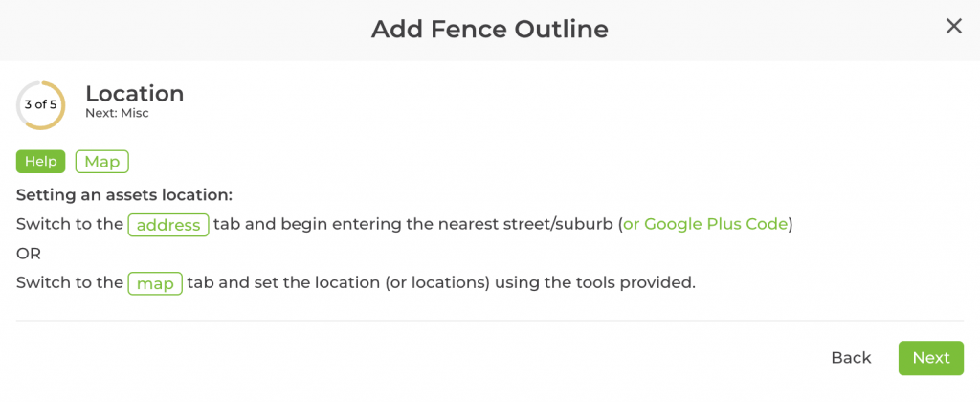This screenshot has width=980, height=402.
Task: Click the Location step heading
Action: [x=134, y=94]
